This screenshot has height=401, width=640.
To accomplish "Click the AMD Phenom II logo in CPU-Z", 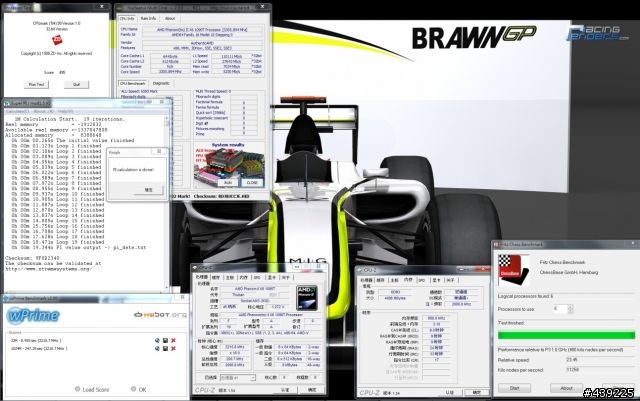I will (307, 298).
